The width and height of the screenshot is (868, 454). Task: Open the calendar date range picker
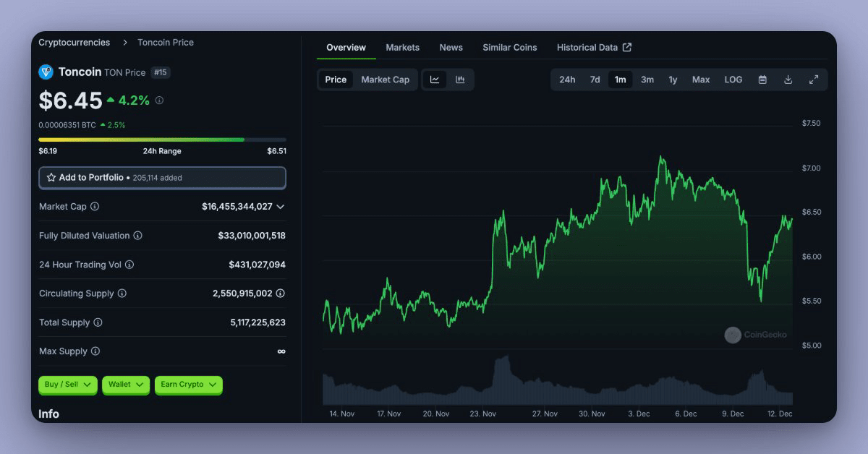pos(762,80)
